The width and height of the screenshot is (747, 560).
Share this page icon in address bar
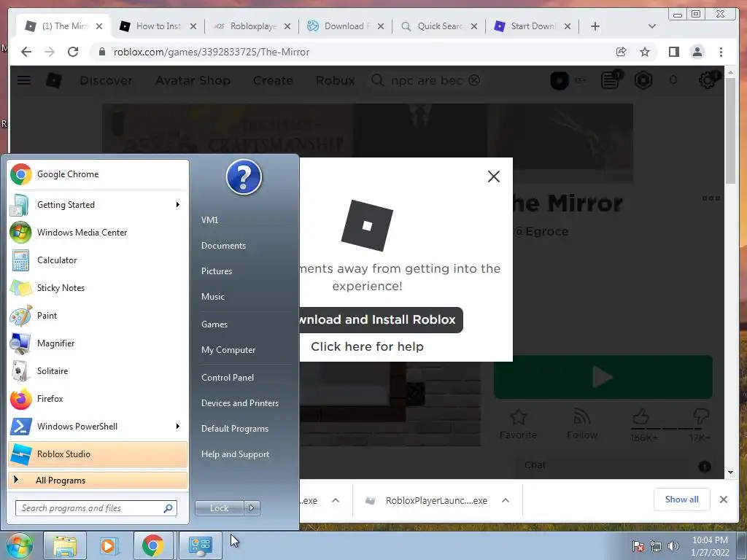(622, 52)
